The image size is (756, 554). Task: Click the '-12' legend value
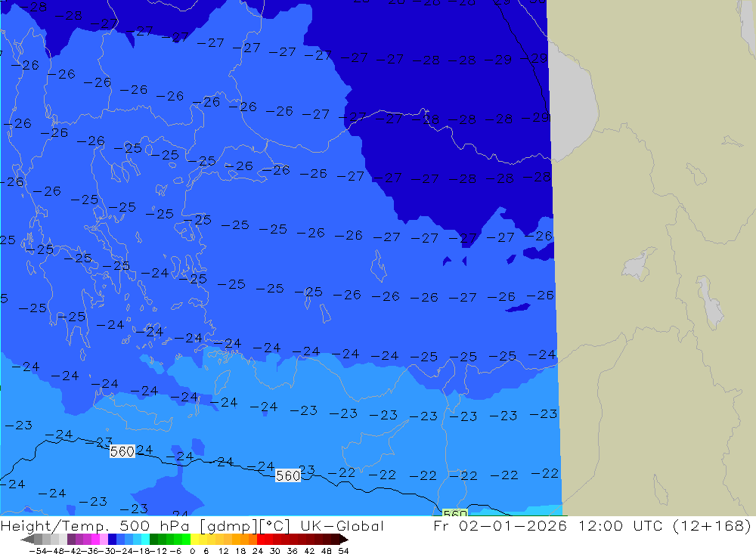click(x=159, y=551)
